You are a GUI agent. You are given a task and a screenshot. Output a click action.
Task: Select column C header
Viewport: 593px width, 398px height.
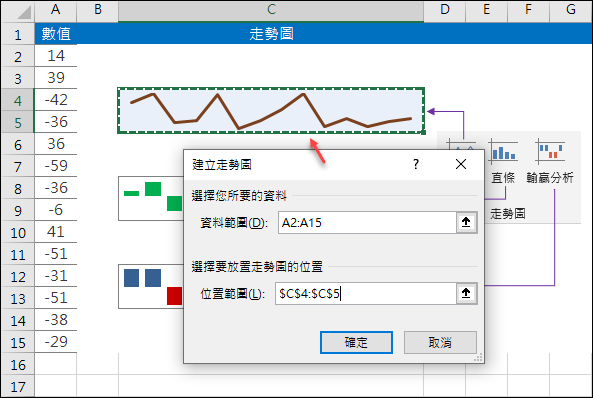point(271,10)
